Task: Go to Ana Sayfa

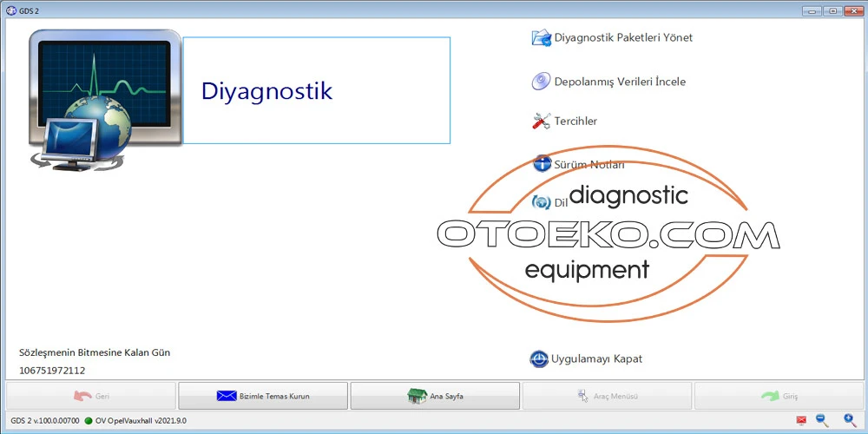Action: [435, 396]
